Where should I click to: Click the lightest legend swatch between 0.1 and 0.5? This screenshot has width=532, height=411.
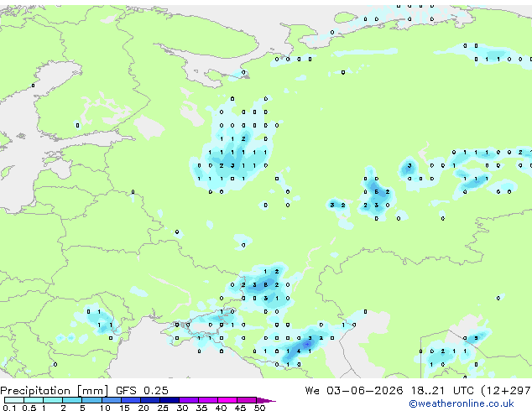(14, 400)
